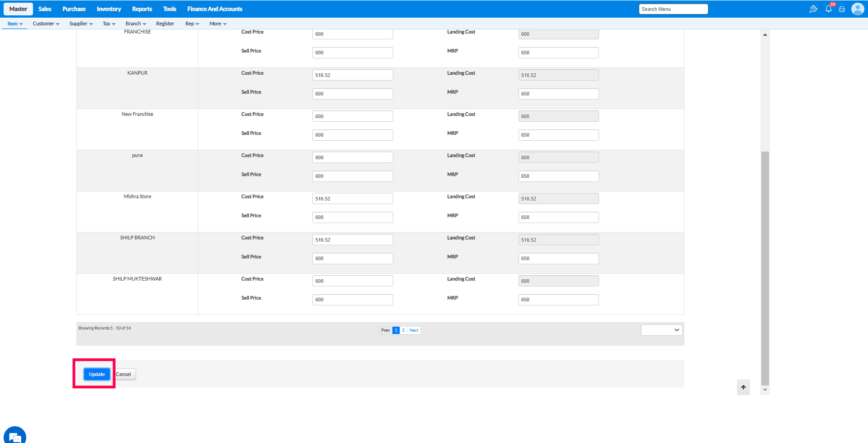Screen dimensions: 868x443
Task: Click Mishra Store Sell Price field
Action: pos(353,217)
